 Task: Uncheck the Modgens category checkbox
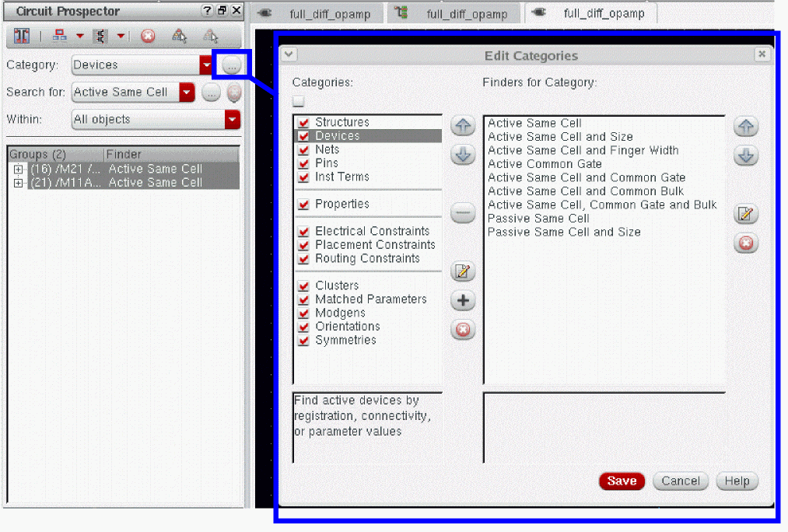click(x=303, y=313)
